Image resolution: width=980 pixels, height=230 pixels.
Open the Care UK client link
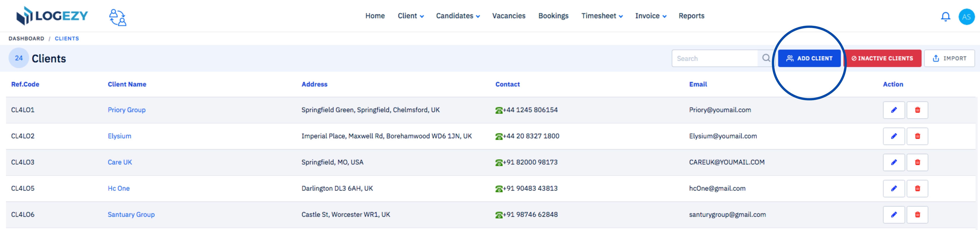pos(120,162)
